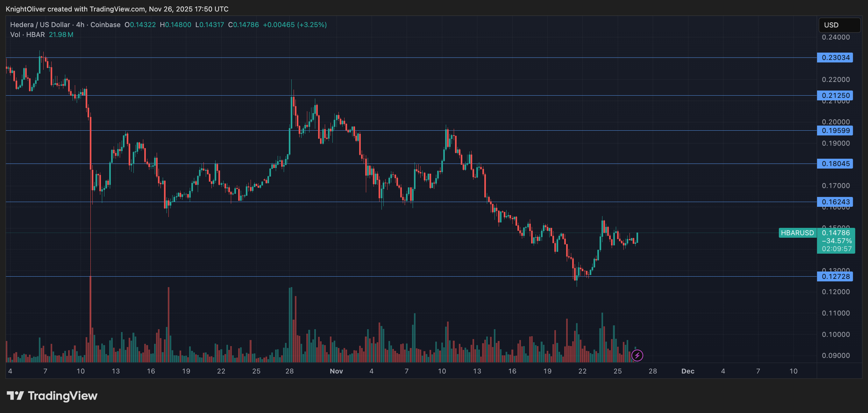Viewport: 868px width, 413px height.
Task: Select the 0.23034 price level label
Action: pyautogui.click(x=835, y=58)
